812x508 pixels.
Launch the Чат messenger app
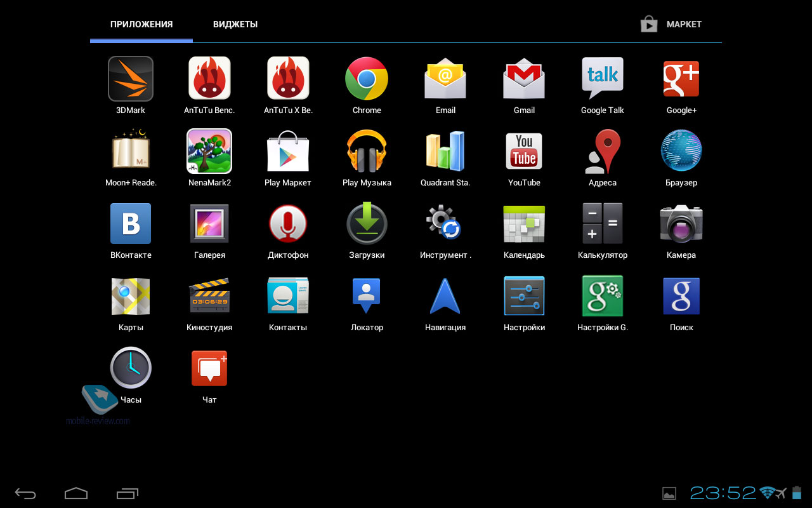tap(209, 368)
